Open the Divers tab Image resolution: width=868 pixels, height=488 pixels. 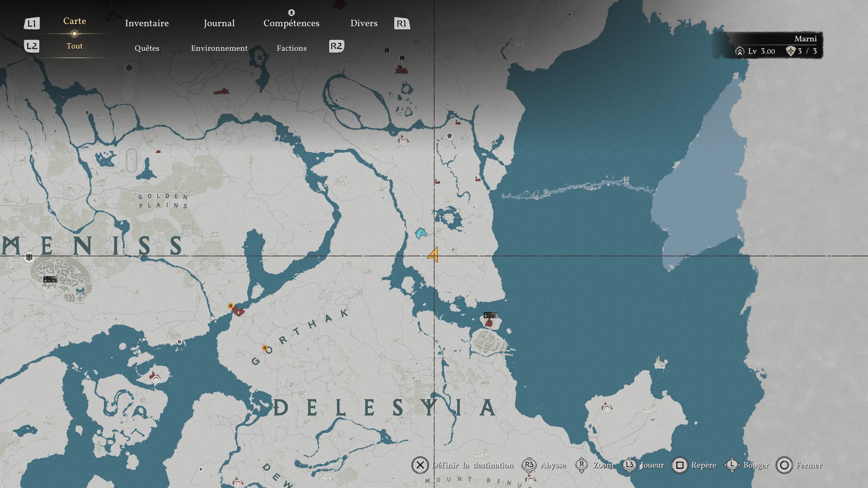pos(364,23)
